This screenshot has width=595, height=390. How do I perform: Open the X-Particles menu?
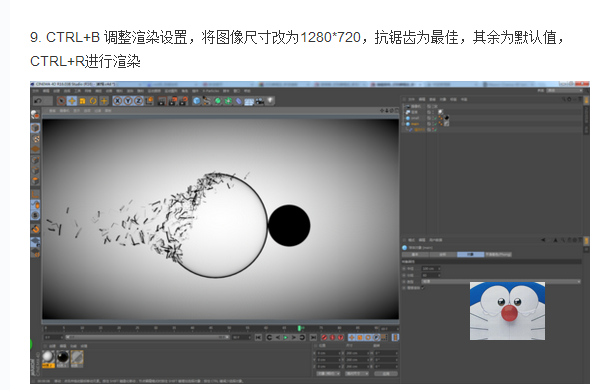[x=210, y=91]
